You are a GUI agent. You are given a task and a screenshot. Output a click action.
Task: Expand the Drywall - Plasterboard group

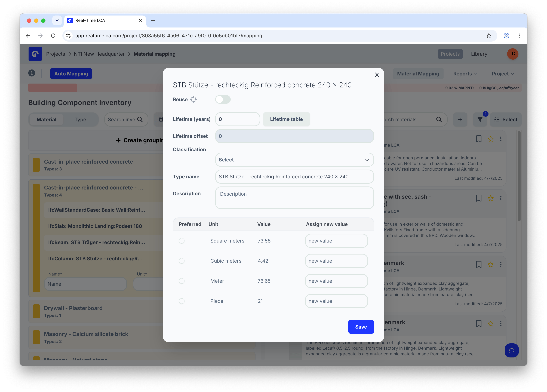(96, 311)
